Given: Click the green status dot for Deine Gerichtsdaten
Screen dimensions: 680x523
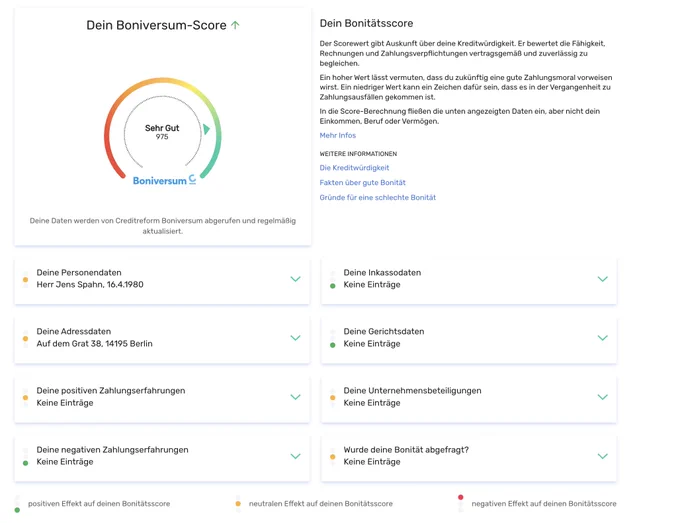Looking at the screenshot, I should pyautogui.click(x=333, y=345).
